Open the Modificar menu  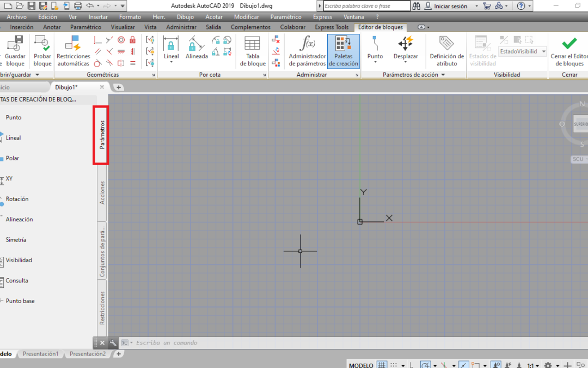(x=247, y=17)
